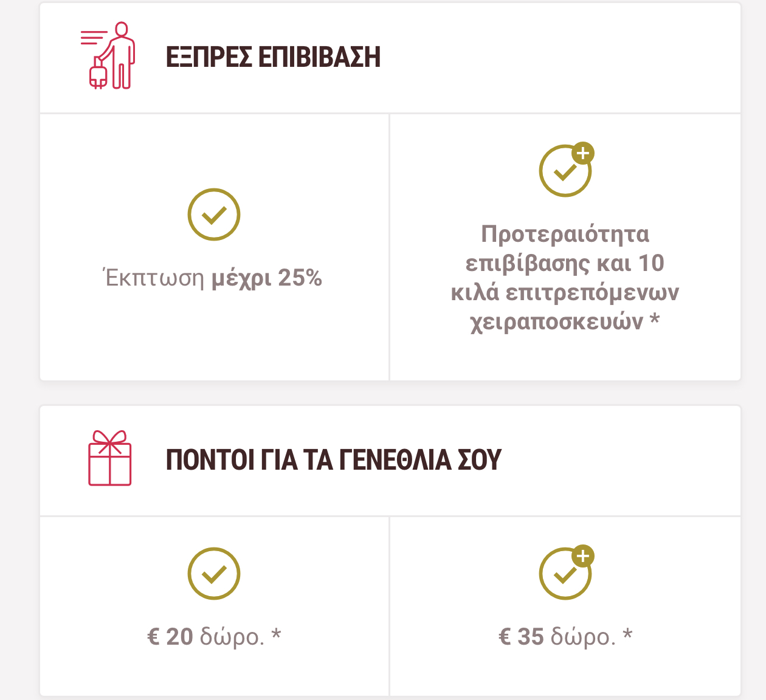The width and height of the screenshot is (766, 700).
Task: Select the 'ΠΟΝΤΟΙ ΓΙΑ ΤΑ ΓΕΝΕΘΛΙΑ ΣΟΥ' heading
Action: click(x=334, y=460)
